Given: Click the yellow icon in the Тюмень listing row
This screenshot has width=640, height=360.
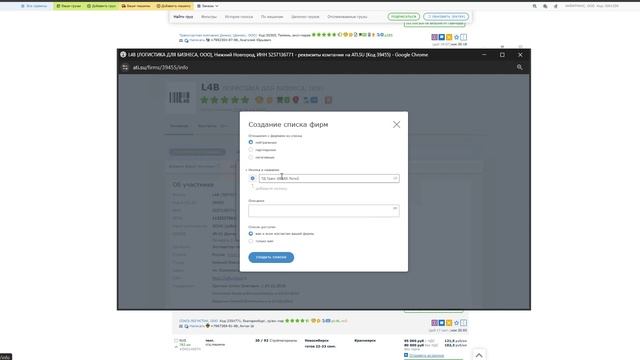Looking at the screenshot, I should point(449,37).
